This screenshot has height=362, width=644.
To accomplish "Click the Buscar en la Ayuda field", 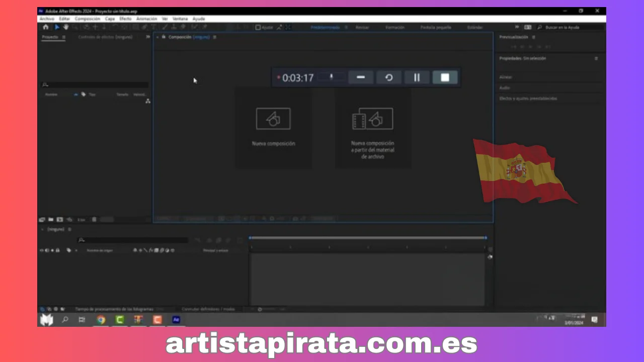I will click(x=572, y=27).
